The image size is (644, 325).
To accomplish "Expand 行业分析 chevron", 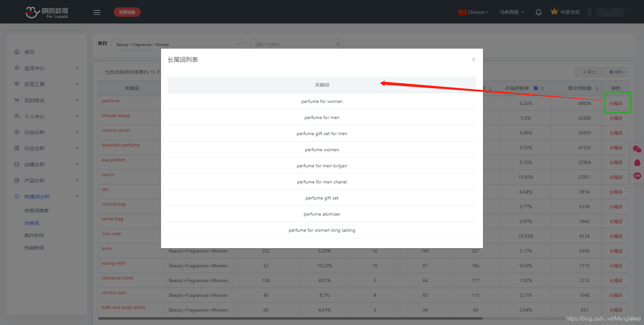I will (x=77, y=148).
